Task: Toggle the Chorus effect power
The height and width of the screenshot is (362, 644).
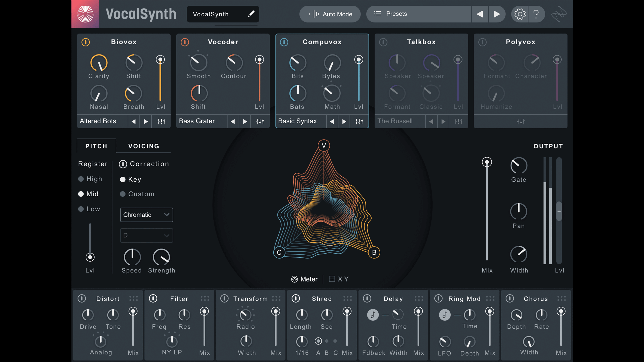Action: 510,298
